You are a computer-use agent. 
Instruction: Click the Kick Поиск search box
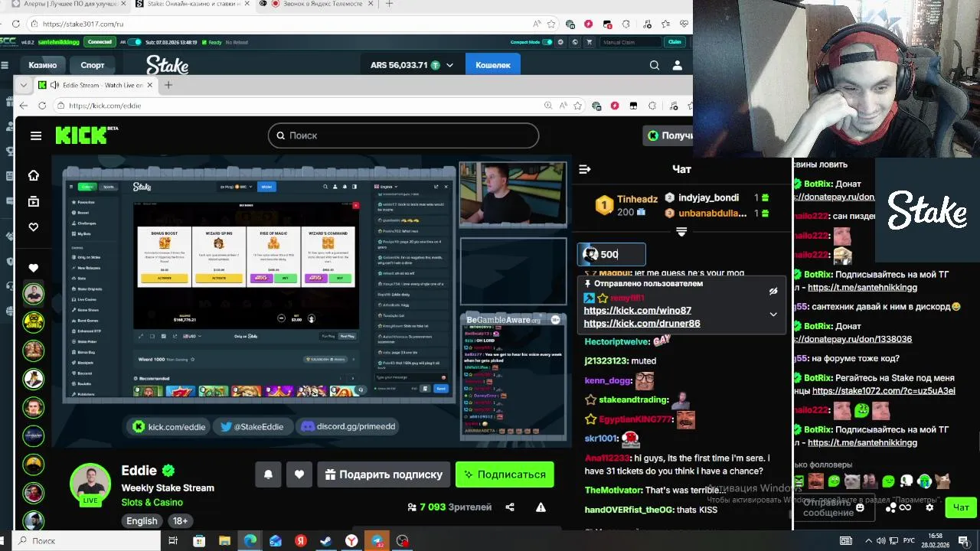pos(403,135)
